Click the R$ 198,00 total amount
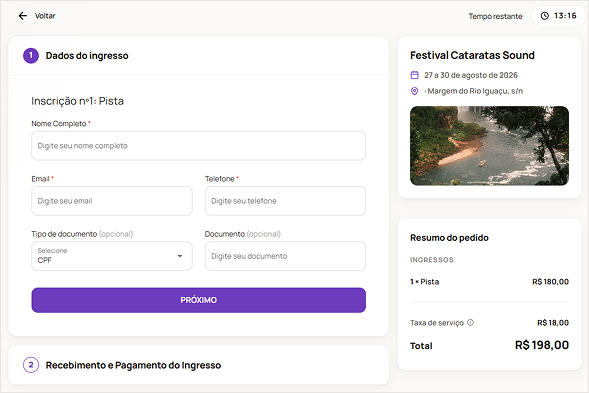 (x=542, y=345)
